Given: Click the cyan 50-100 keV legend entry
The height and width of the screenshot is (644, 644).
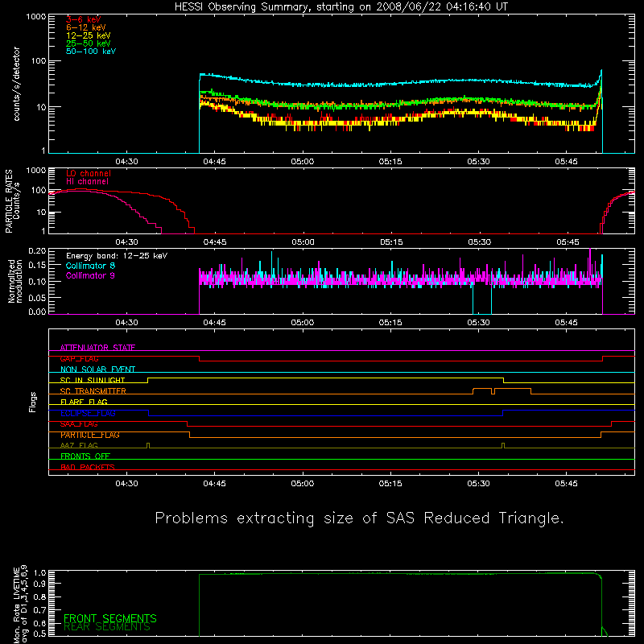Looking at the screenshot, I should 91,52.
